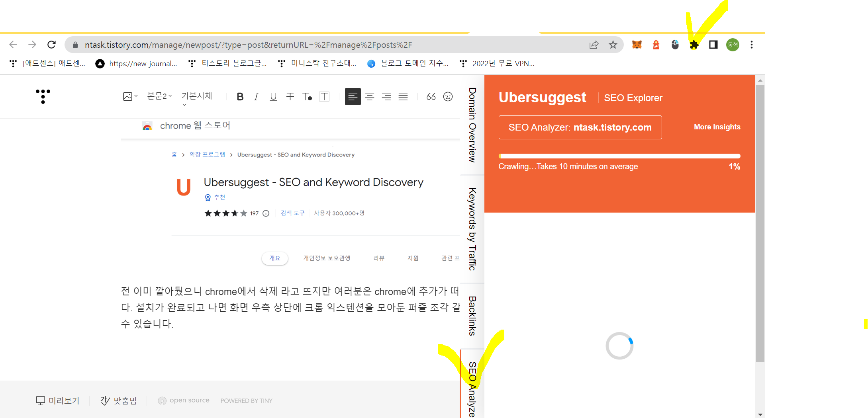
Task: Toggle the browser side panel
Action: 713,45
